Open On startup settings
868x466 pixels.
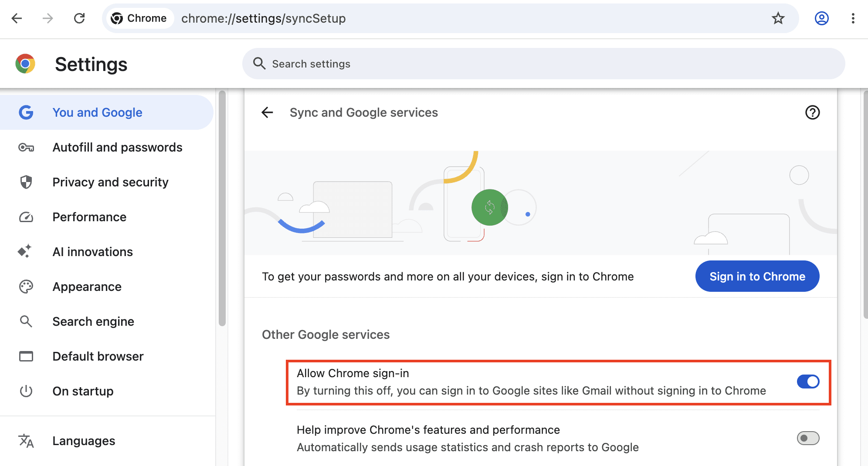[106, 391]
